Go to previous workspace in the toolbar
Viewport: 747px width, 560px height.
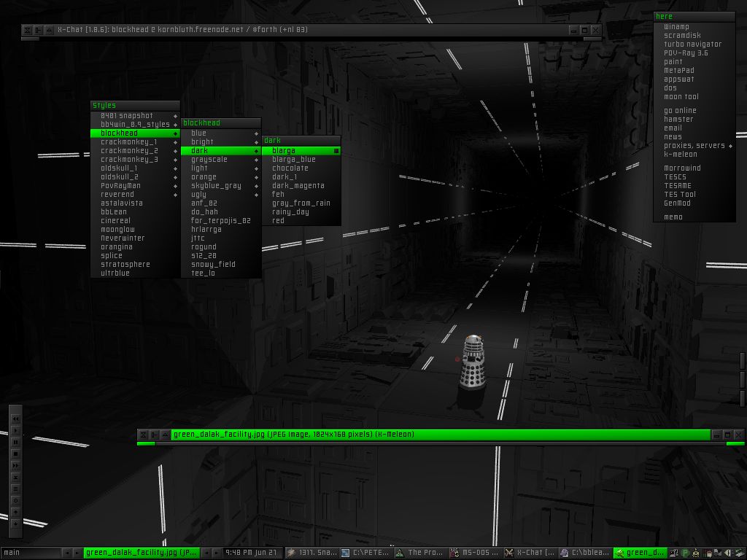click(66, 553)
